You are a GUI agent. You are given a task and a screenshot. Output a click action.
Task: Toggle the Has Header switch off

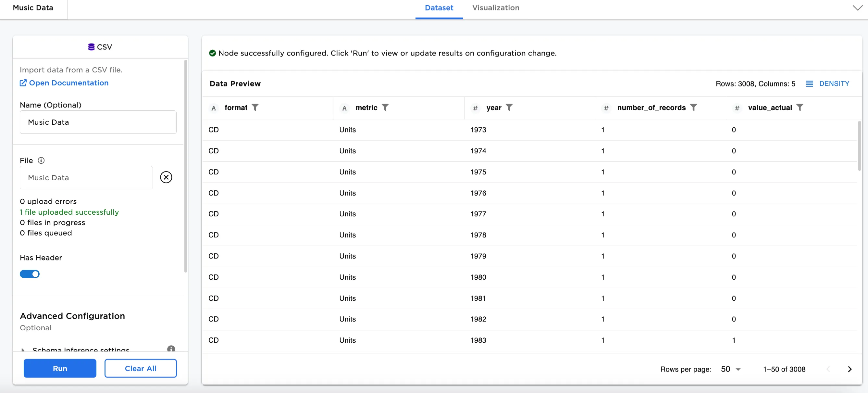click(30, 274)
